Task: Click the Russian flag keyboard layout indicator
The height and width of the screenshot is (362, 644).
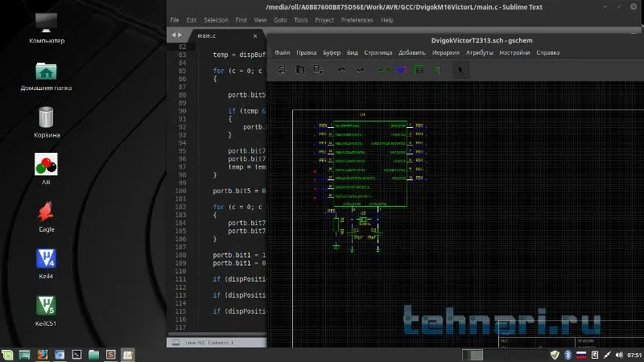Action: tap(581, 355)
